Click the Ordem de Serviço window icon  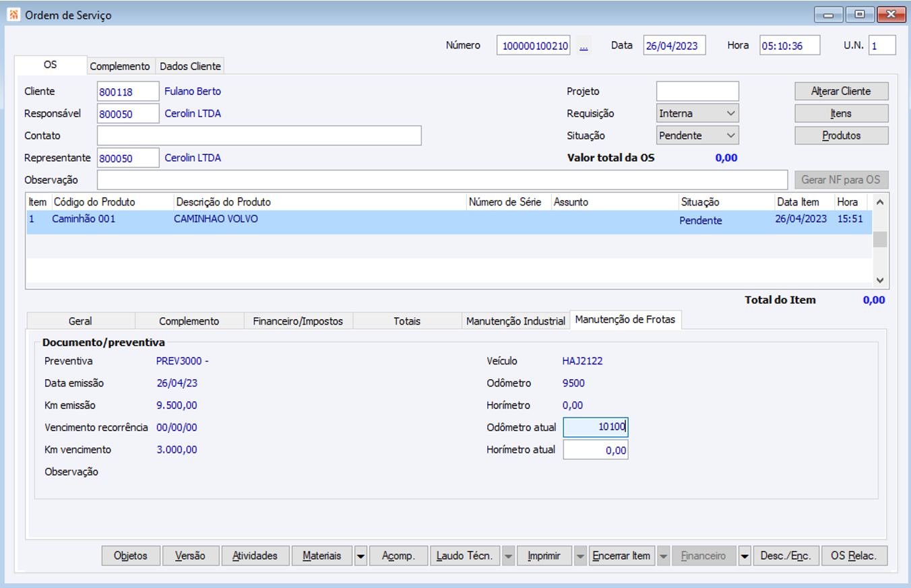point(13,15)
